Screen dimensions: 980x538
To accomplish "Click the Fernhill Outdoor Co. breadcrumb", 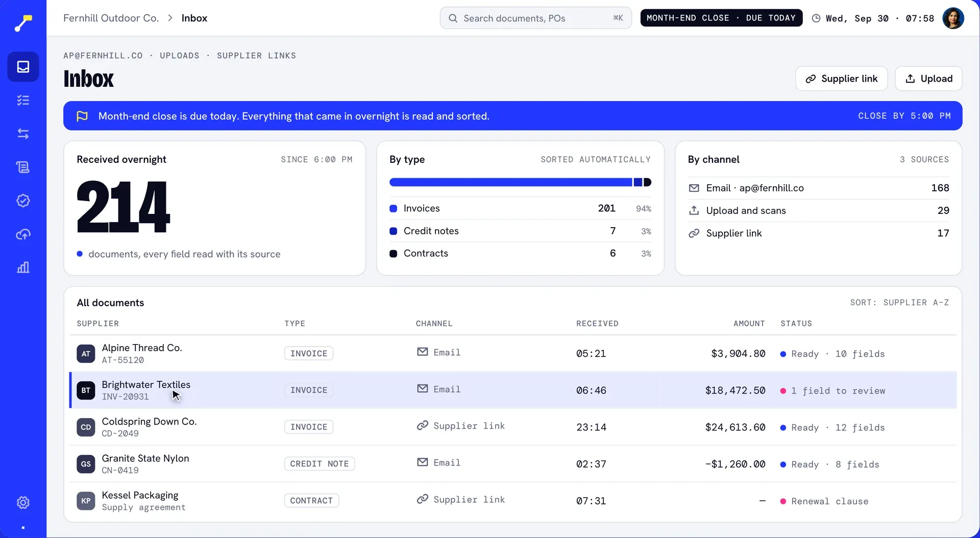I will (x=111, y=18).
